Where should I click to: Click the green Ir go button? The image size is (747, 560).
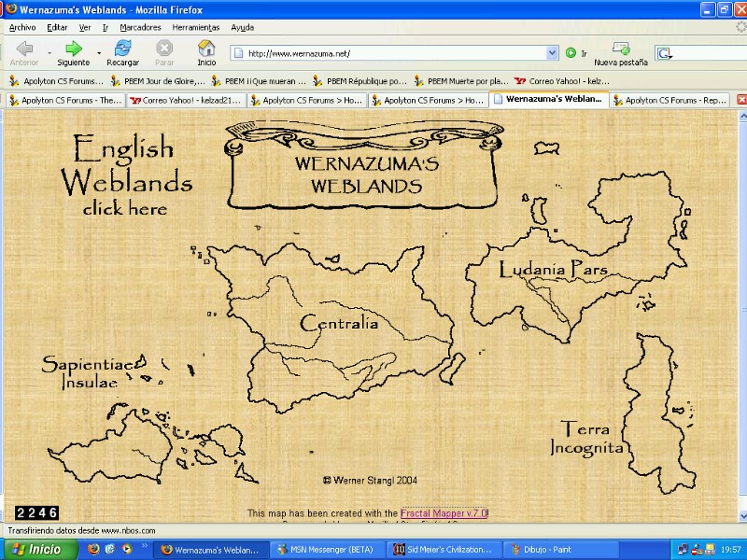click(x=573, y=53)
